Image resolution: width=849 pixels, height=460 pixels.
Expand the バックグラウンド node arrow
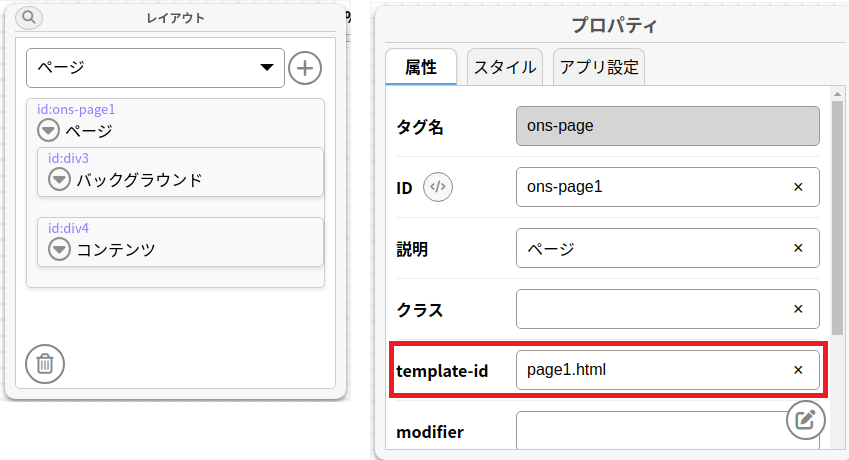pyautogui.click(x=59, y=180)
